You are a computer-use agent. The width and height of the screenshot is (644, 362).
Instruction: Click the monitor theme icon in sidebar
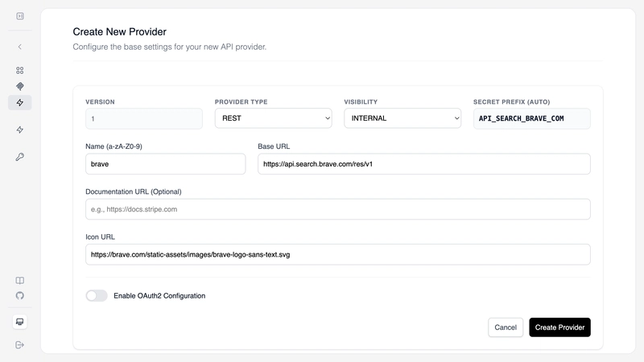[20, 322]
